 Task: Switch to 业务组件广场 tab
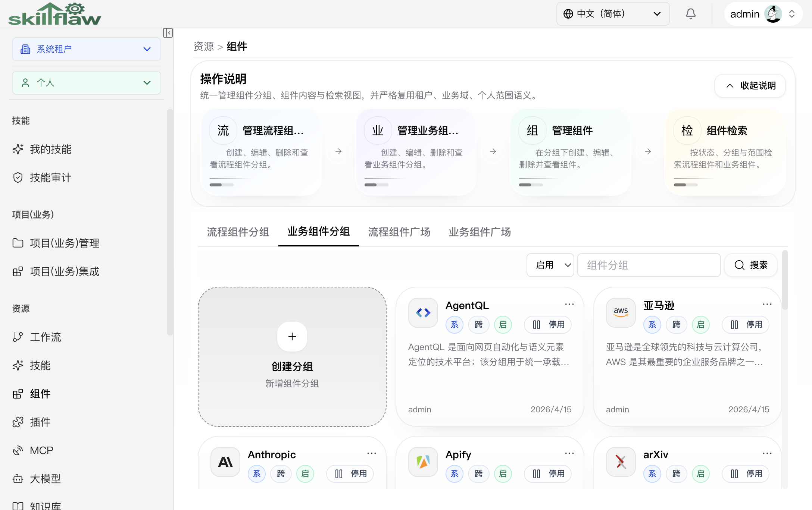[480, 232]
